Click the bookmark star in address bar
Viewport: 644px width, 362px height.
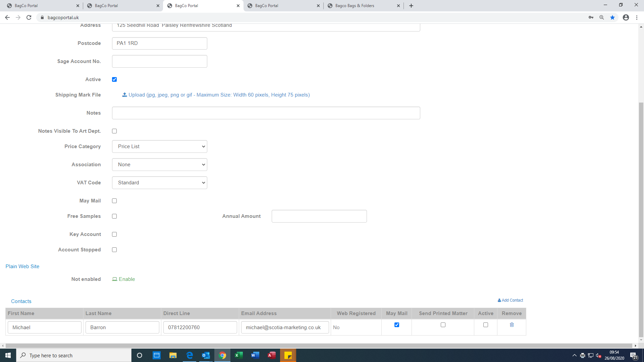click(x=612, y=17)
